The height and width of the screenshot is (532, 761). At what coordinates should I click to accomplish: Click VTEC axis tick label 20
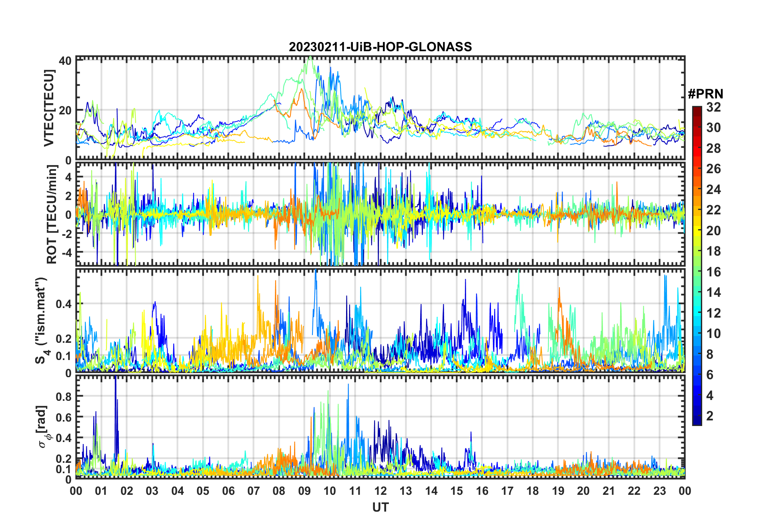65,110
